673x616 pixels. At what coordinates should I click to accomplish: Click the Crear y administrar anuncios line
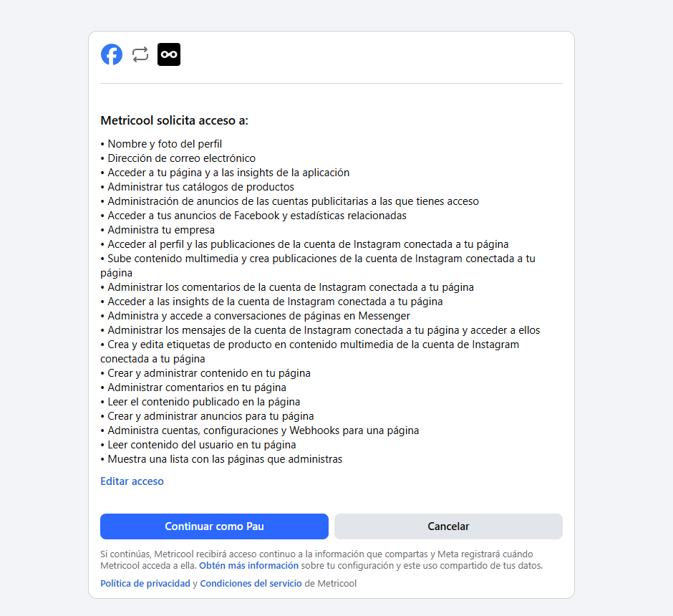[x=208, y=416]
